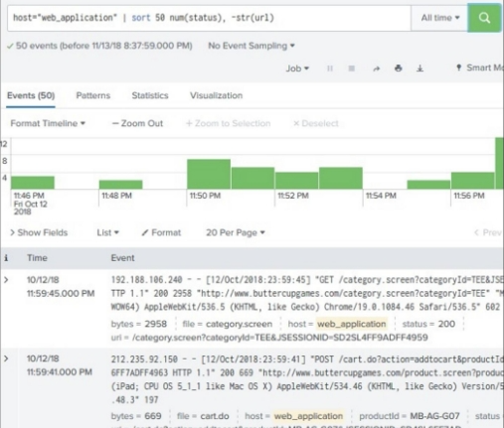Open the All time range picker
This screenshot has height=428, width=504.
[439, 18]
